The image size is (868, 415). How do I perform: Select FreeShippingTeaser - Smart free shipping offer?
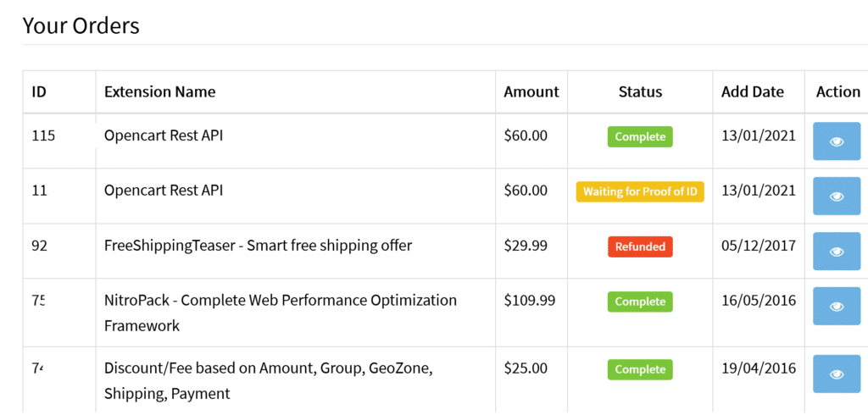pyautogui.click(x=258, y=245)
